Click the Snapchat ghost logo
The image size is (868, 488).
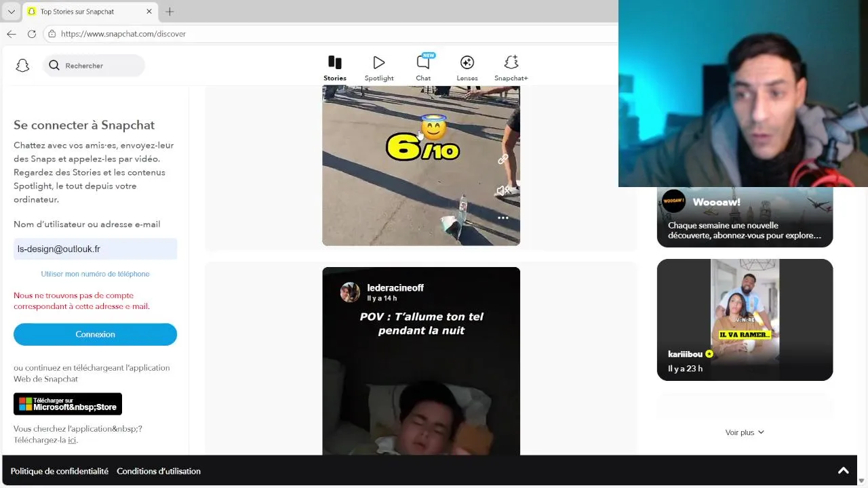click(x=22, y=66)
